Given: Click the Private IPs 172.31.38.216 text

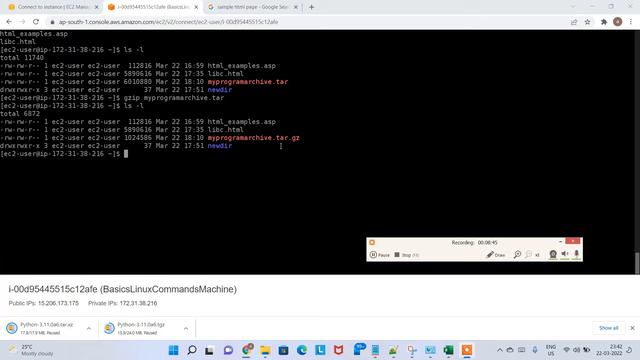Looking at the screenshot, I should [x=122, y=303].
